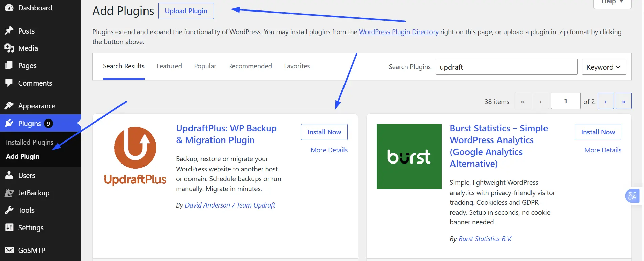Click the current page number field
The height and width of the screenshot is (261, 644).
[565, 101]
